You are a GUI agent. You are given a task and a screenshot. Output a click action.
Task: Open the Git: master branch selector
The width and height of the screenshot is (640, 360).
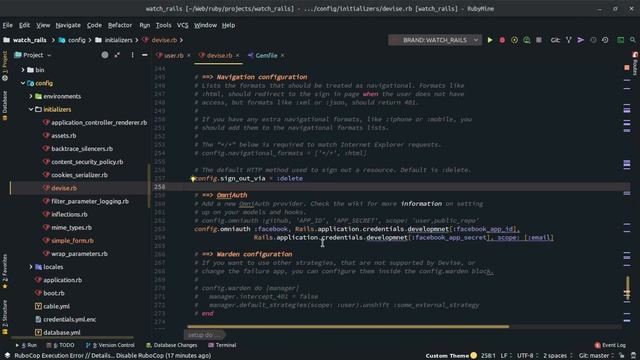click(x=596, y=356)
